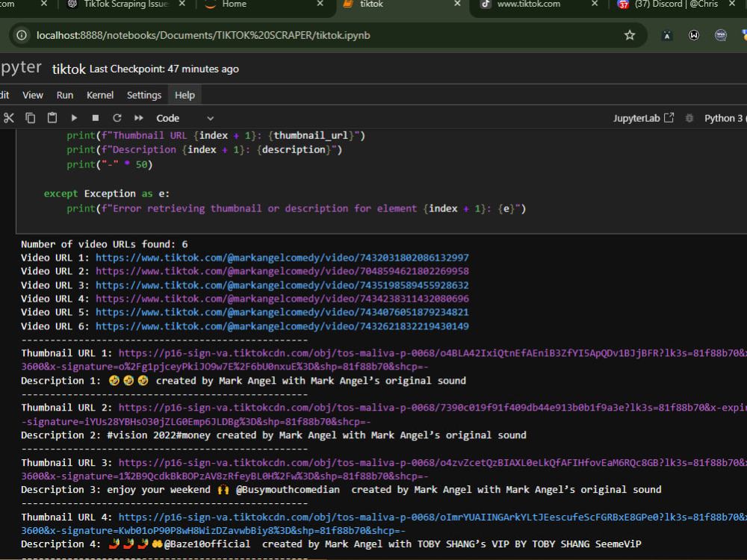
Task: Restart the kernel using circular arrow icon
Action: point(117,118)
